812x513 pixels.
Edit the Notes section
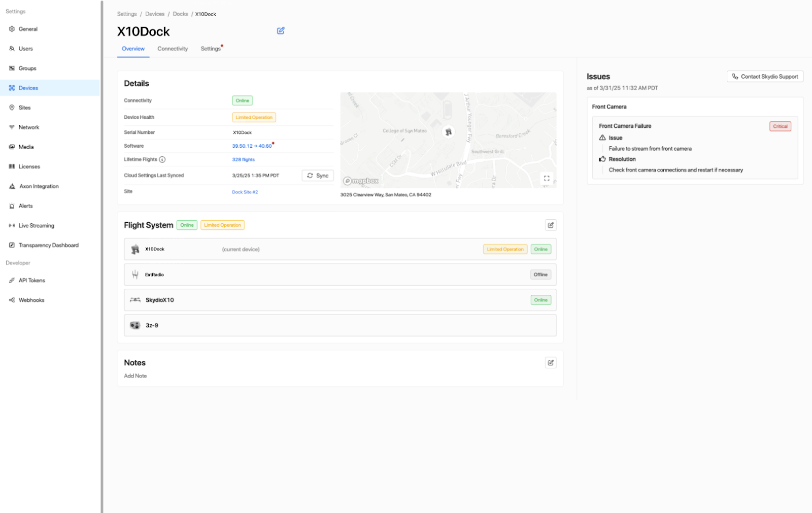[551, 362]
